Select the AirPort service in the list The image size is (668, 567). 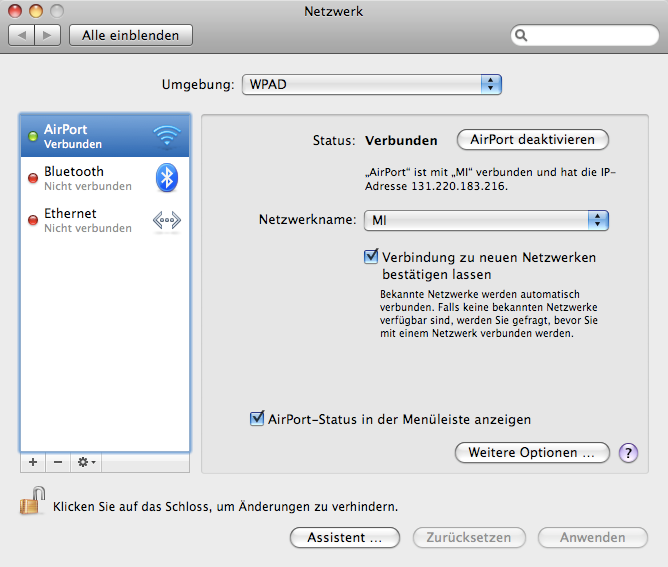tap(105, 136)
